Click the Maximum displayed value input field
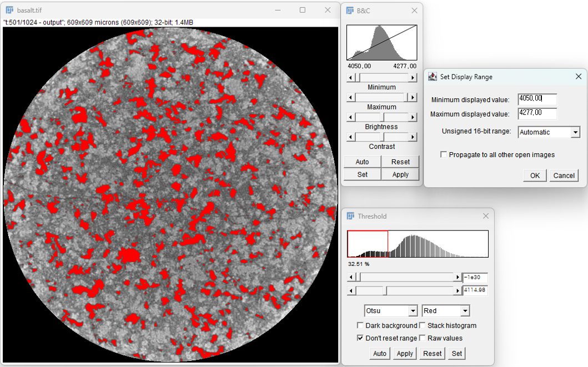Screen dimensions: 588x367 coord(536,113)
